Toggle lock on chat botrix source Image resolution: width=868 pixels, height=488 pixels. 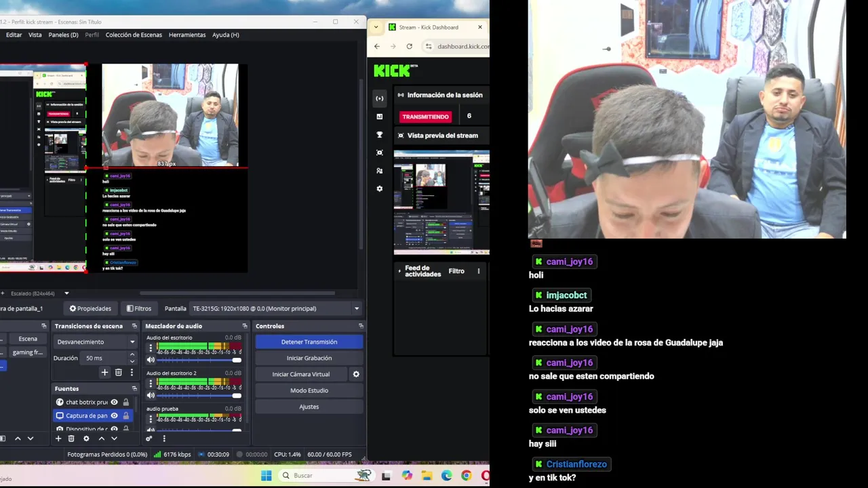click(125, 402)
